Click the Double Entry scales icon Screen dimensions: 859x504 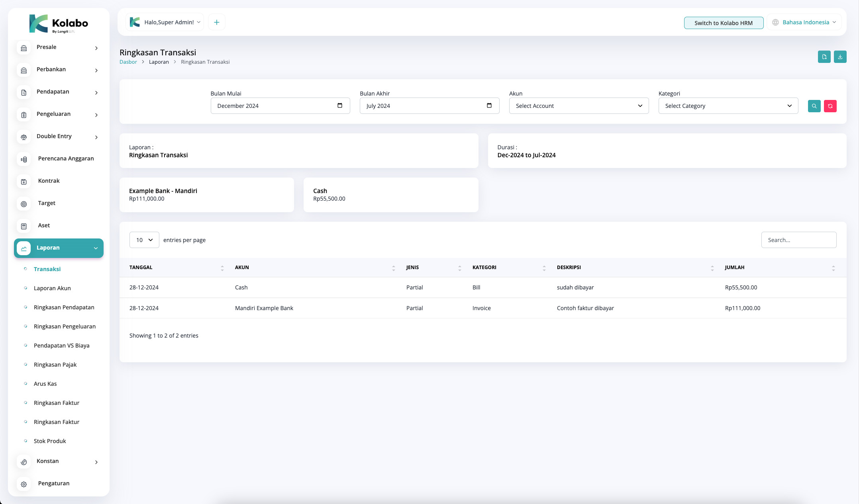(24, 137)
